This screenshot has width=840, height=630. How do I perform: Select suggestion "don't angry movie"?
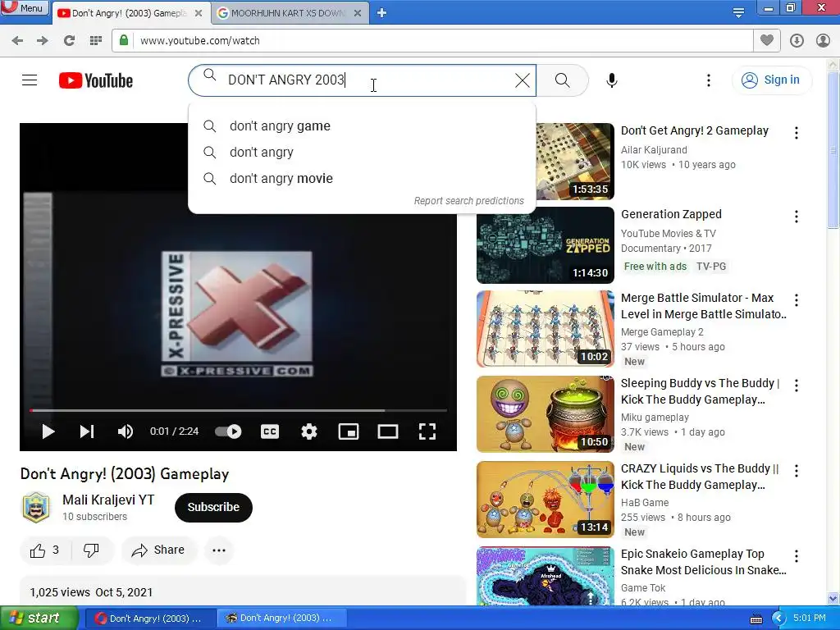[x=362, y=178]
